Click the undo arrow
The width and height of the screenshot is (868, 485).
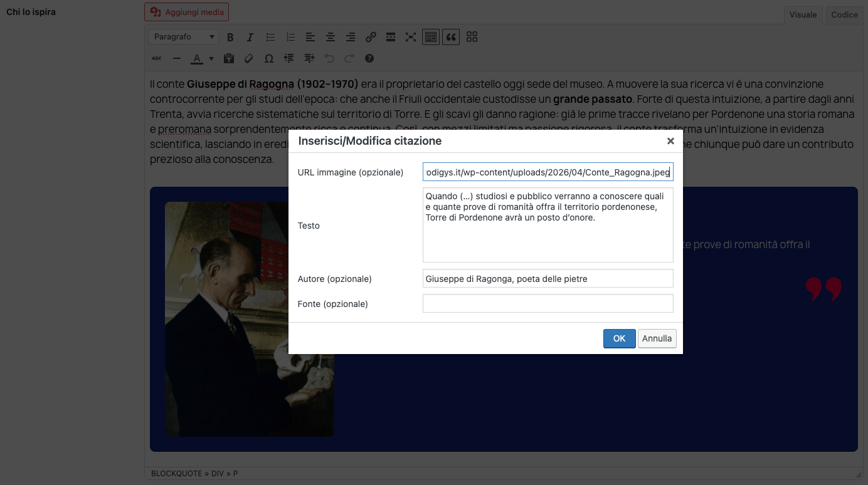pos(329,58)
